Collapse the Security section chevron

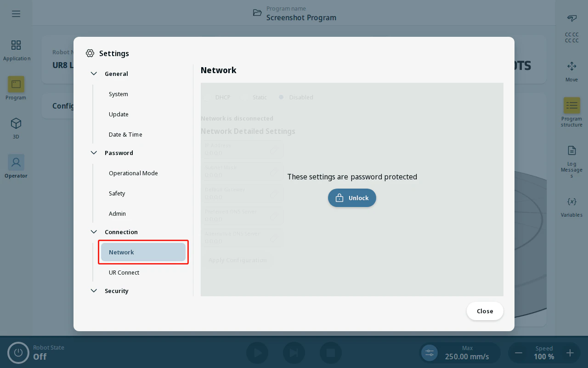point(94,291)
